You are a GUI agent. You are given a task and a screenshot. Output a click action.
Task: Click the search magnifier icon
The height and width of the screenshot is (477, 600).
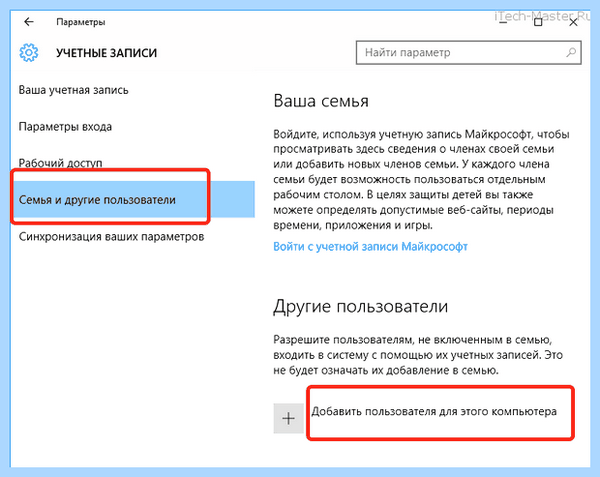(571, 52)
